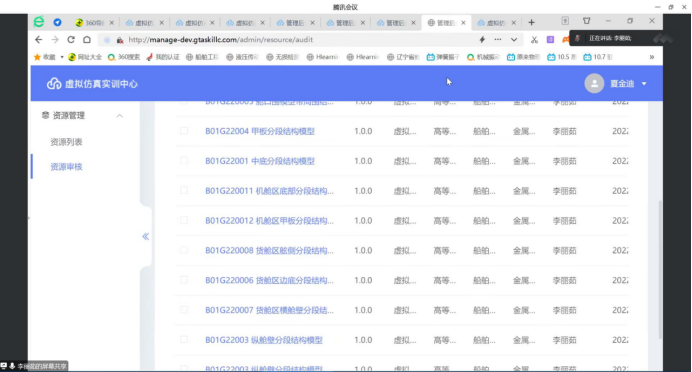Open B01G22004 甲板分段结构模型 link

(x=260, y=131)
